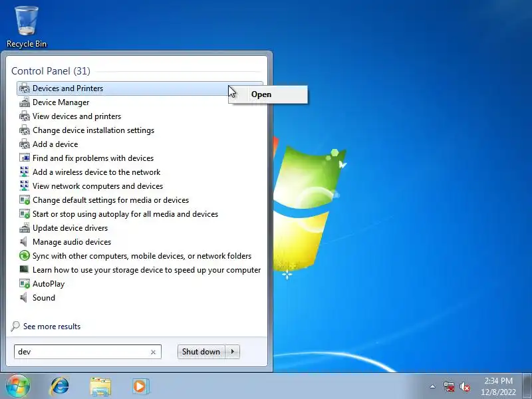Select View devices and printers text
Screen dimensions: 532x399
(x=76, y=116)
